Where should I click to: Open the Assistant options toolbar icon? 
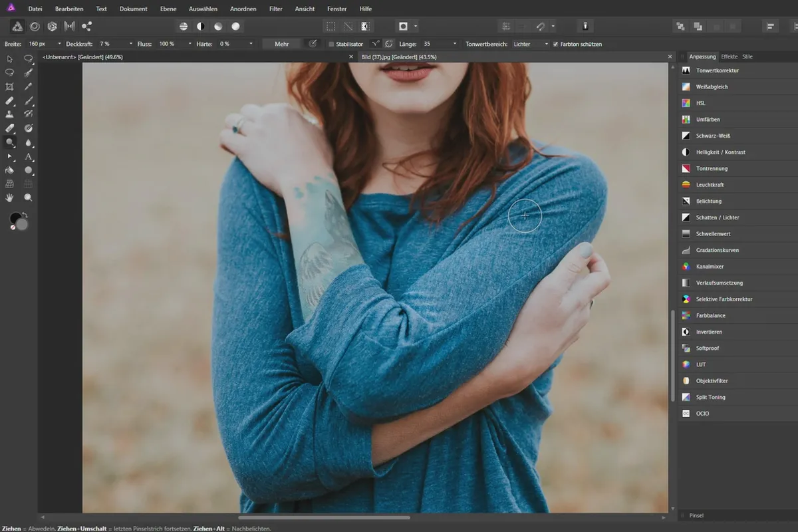coord(585,27)
